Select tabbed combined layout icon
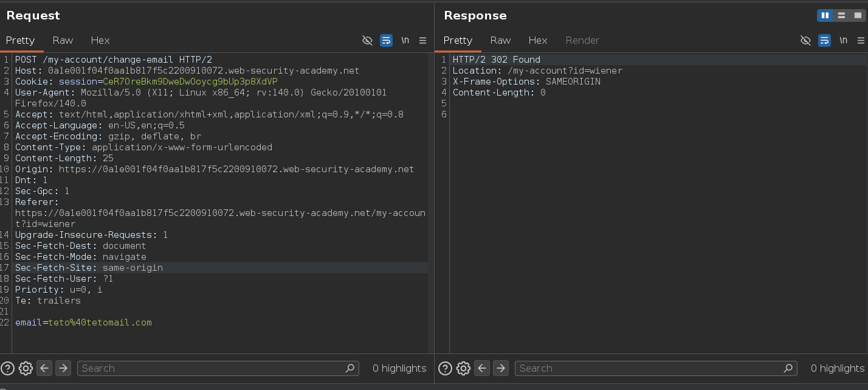 click(x=857, y=16)
